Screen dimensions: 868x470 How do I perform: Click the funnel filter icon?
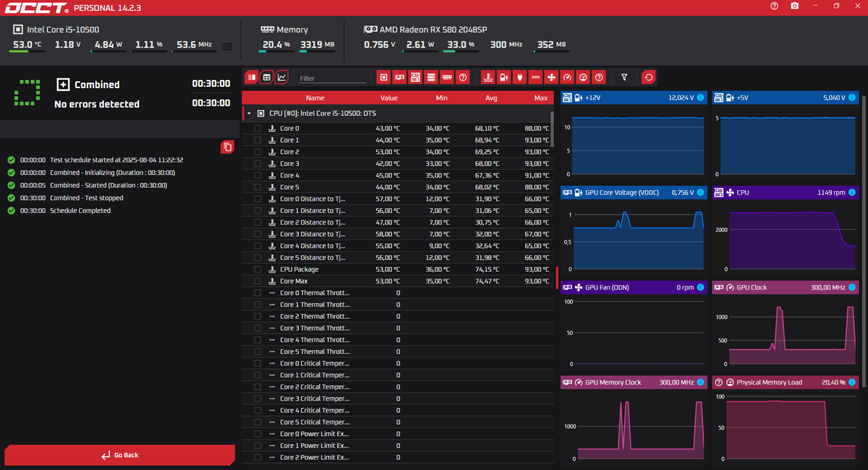[x=625, y=77]
